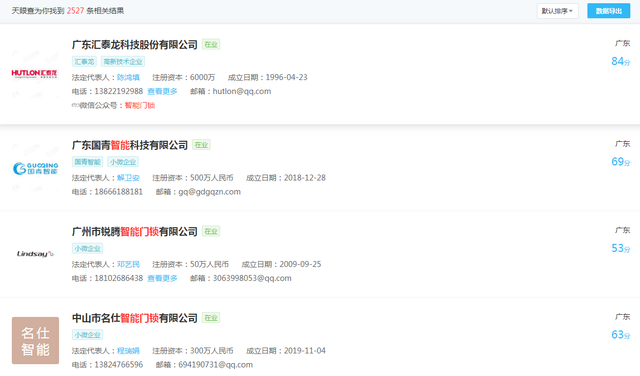
Task: Select email 3063998053@qq.com
Action: [252, 278]
